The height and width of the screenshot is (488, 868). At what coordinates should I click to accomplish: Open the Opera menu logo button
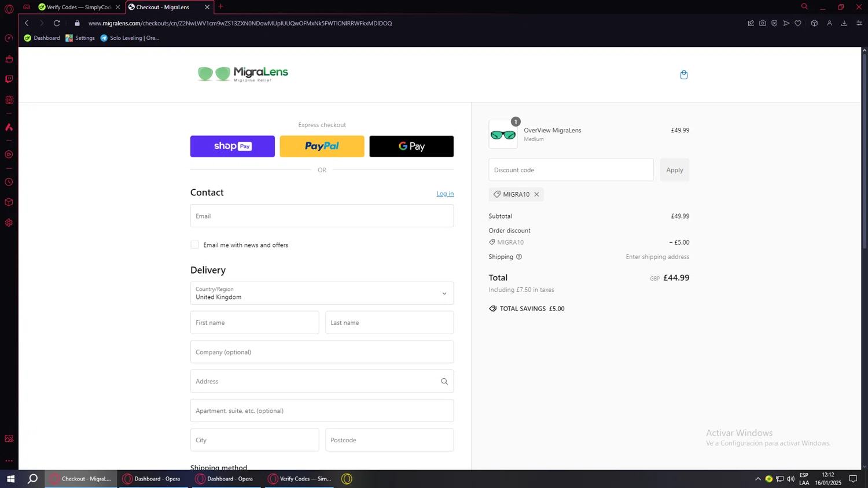coord(9,9)
